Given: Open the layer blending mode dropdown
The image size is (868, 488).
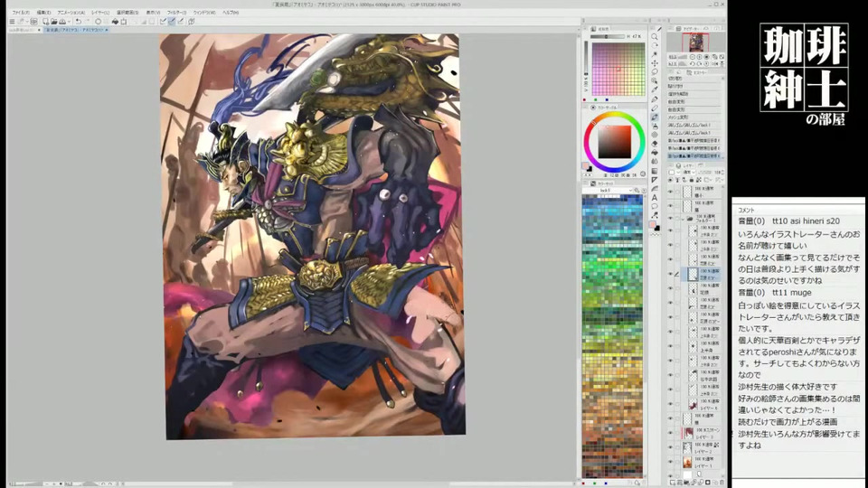Looking at the screenshot, I should coord(689,172).
